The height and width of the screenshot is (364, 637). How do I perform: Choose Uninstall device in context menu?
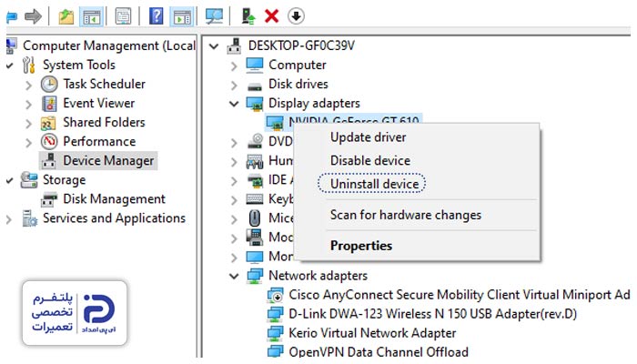point(374,184)
